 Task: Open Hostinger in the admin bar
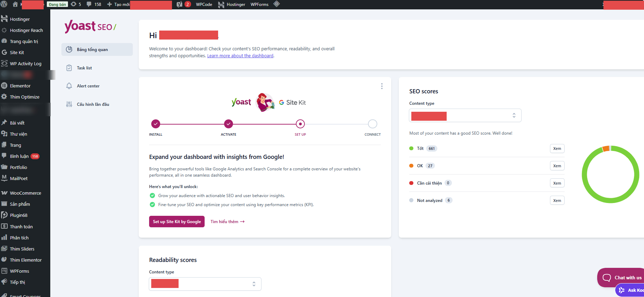click(x=231, y=4)
